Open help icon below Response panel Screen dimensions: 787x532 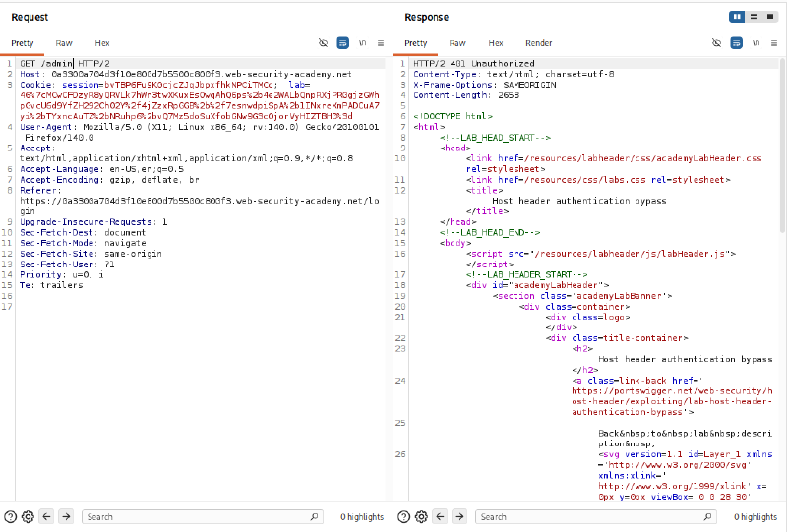(x=403, y=517)
